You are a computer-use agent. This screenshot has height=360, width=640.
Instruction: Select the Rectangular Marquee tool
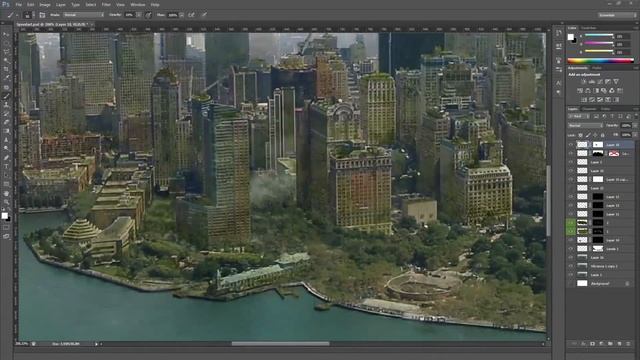point(7,43)
